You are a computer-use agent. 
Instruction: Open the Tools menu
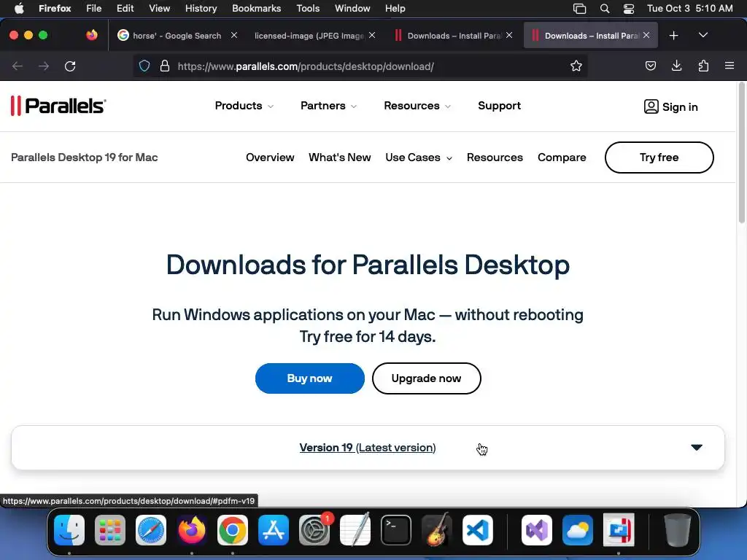[x=308, y=9]
